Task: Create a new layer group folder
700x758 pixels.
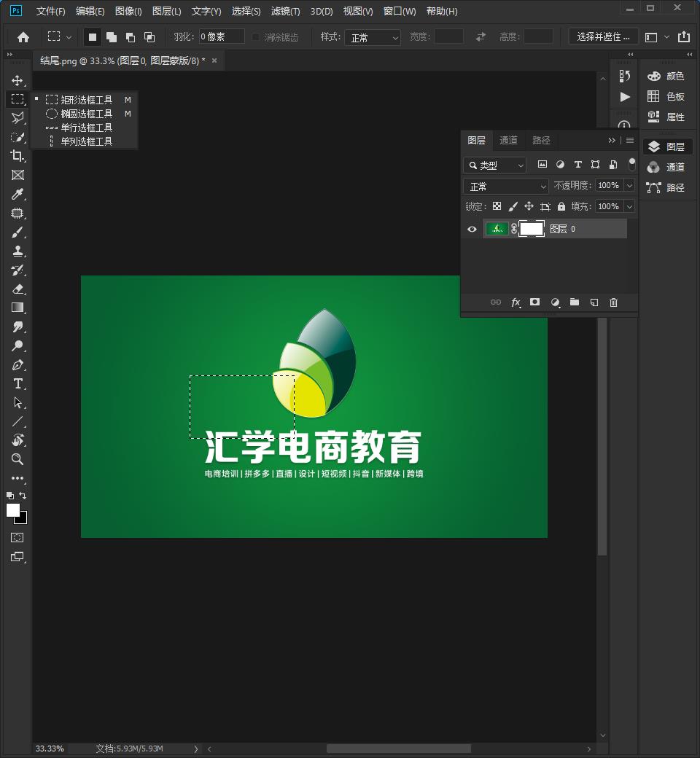Action: click(575, 302)
